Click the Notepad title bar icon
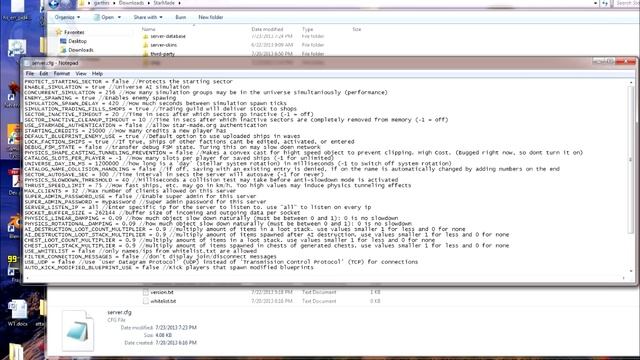The width and height of the screenshot is (640, 360). point(27,63)
